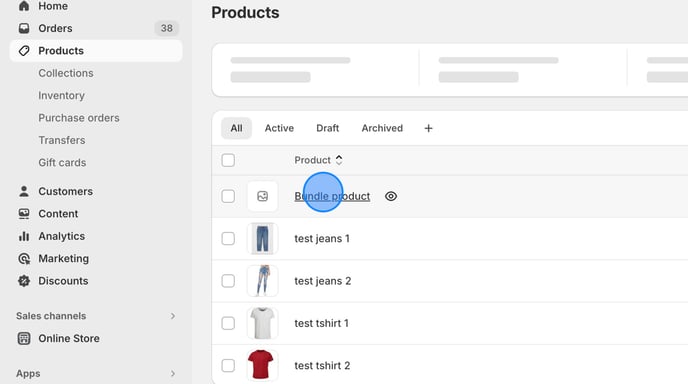Click the test jeans 2 thumbnail
The image size is (688, 384).
[262, 281]
